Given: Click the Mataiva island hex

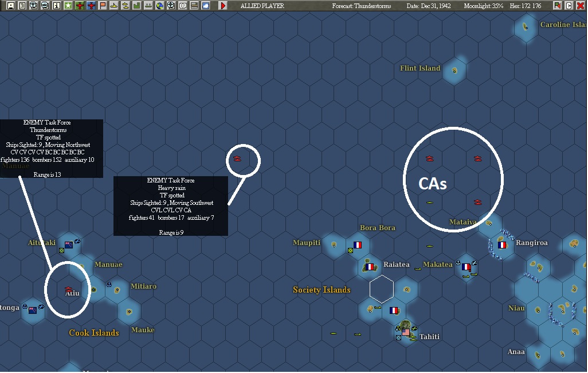Looking at the screenshot, I should 489,223.
